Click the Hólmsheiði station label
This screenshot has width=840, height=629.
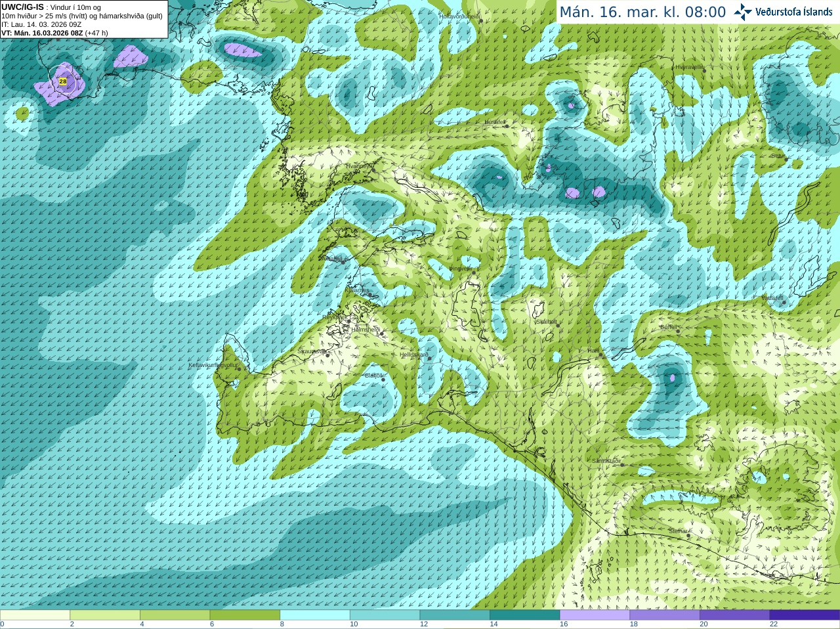(x=366, y=330)
